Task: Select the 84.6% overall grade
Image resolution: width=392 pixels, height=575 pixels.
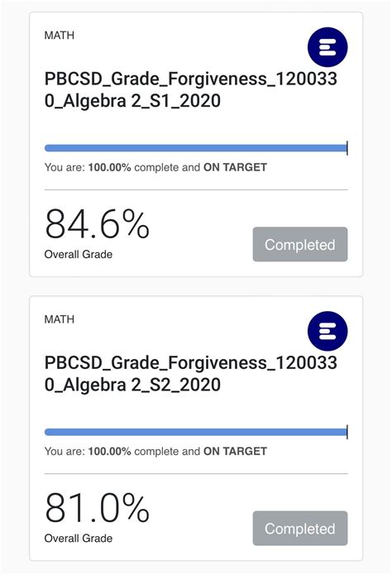Action: [98, 223]
